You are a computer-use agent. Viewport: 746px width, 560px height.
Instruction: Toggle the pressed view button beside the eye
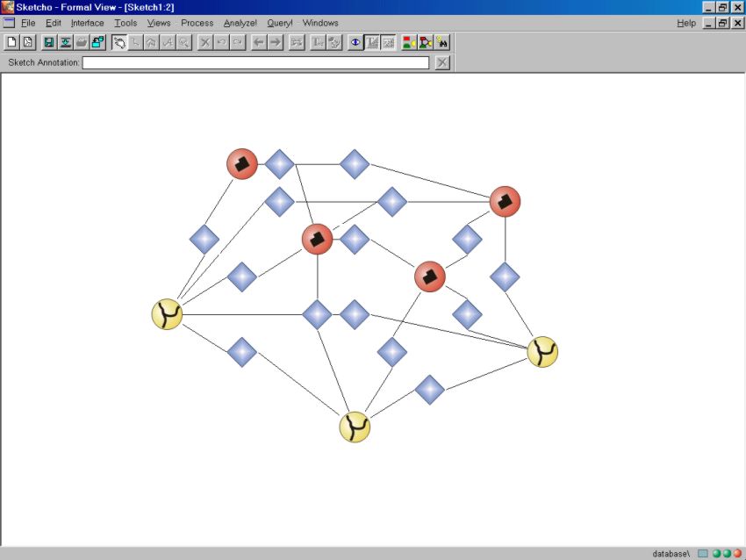[x=372, y=42]
